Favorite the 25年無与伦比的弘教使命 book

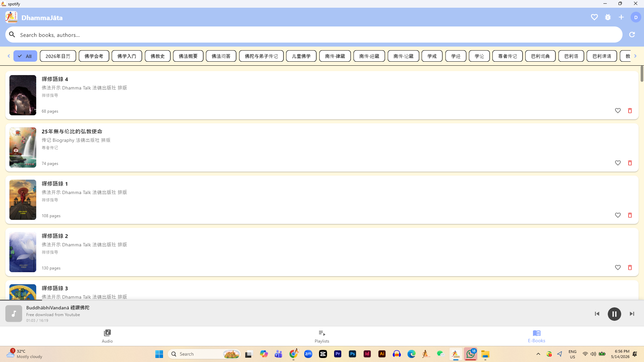tap(618, 163)
